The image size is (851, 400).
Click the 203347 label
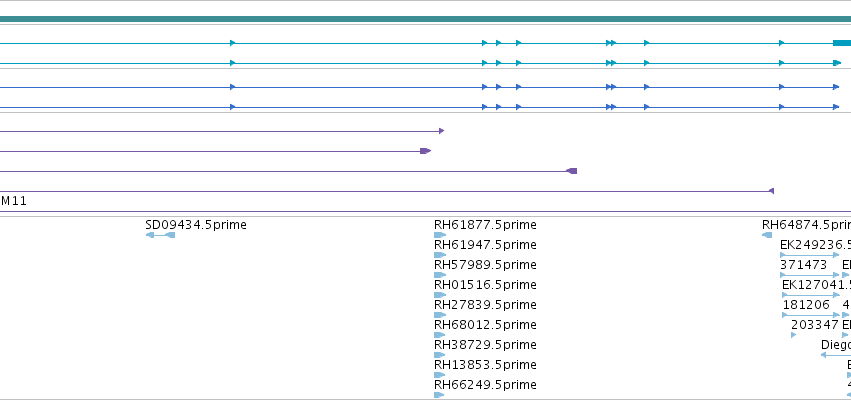[x=815, y=325]
